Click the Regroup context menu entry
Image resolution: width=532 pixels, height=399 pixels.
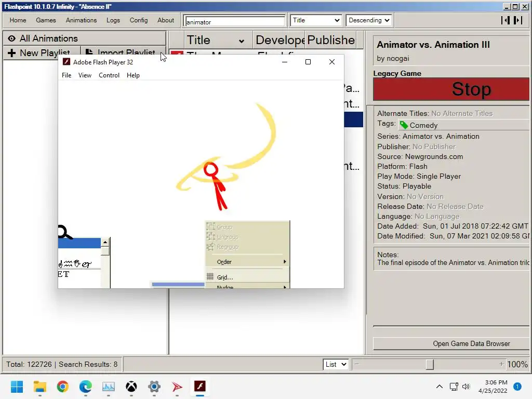tap(248, 247)
